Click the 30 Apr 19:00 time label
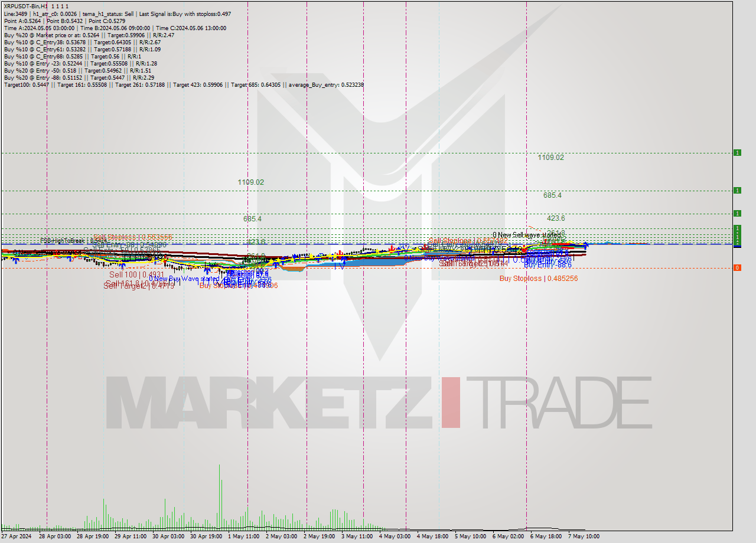The image size is (756, 543). coord(206,537)
